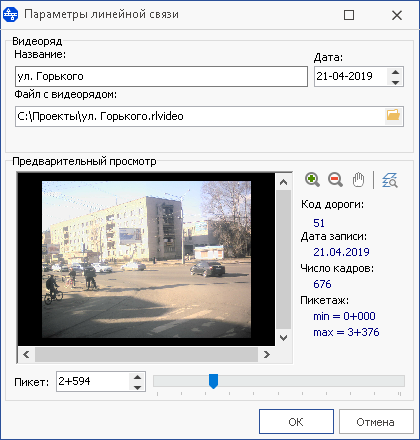The height and width of the screenshot is (440, 420).
Task: Click the blue picket slider handle
Action: tap(213, 381)
